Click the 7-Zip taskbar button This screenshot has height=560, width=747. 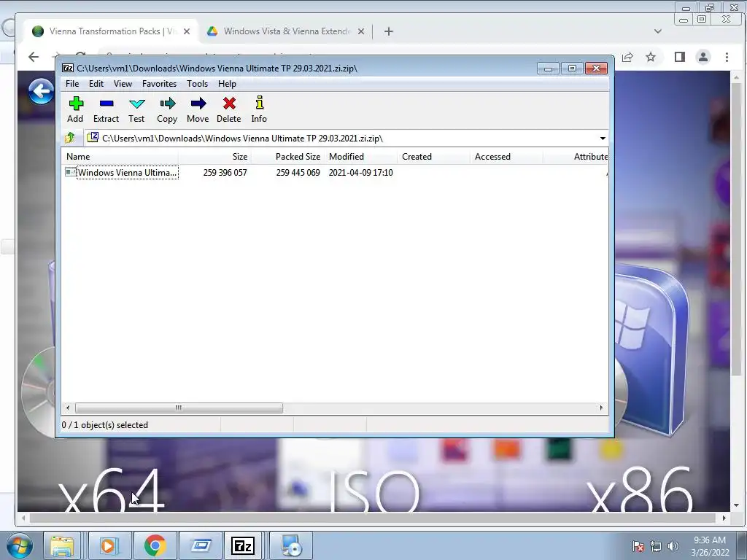pyautogui.click(x=243, y=545)
